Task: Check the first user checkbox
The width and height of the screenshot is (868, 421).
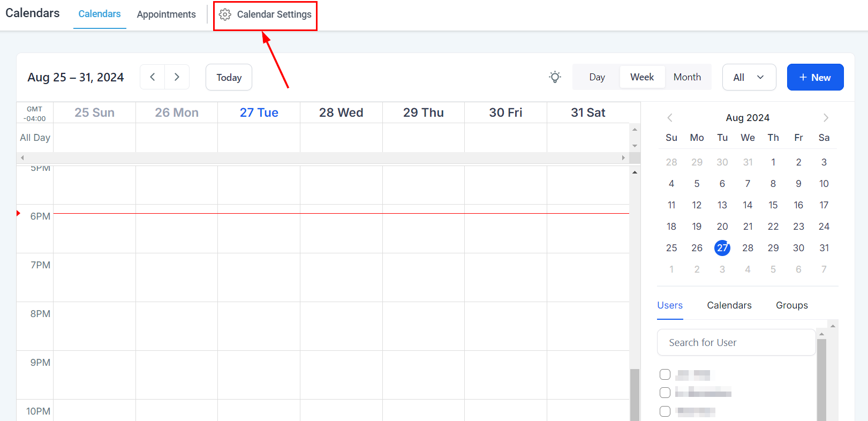Action: tap(665, 374)
